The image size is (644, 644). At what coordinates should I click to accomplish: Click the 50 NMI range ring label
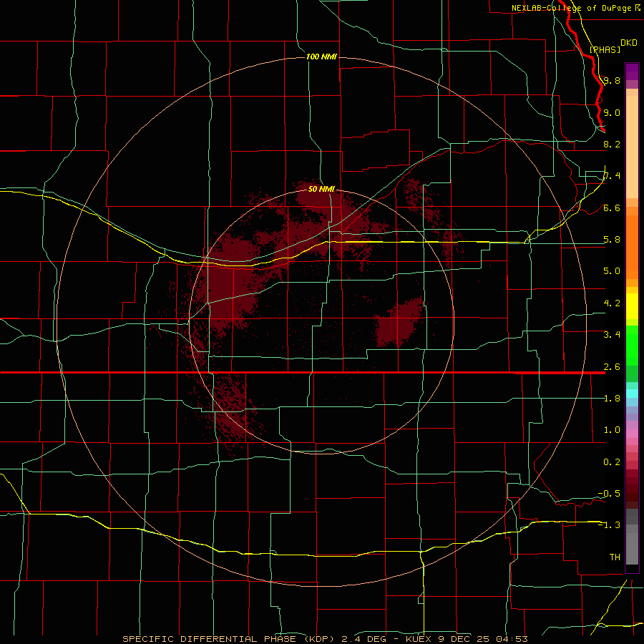point(321,189)
